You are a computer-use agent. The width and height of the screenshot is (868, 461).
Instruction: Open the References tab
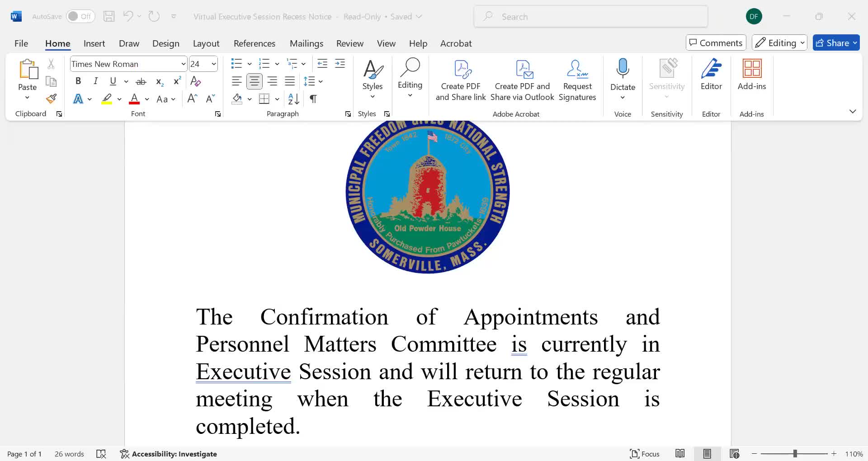point(255,43)
